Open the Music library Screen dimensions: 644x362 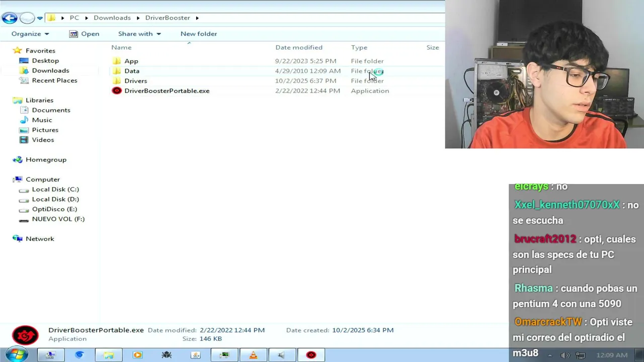click(42, 120)
